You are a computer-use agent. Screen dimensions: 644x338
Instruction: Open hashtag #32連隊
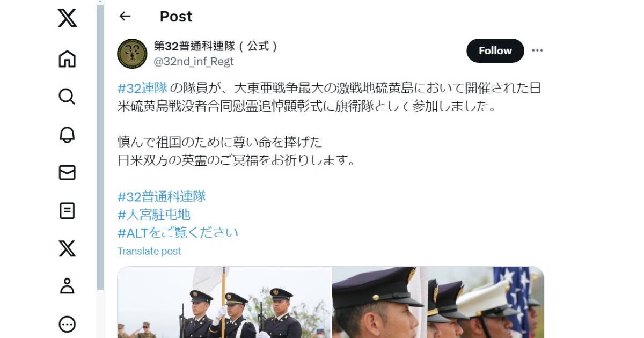(142, 89)
